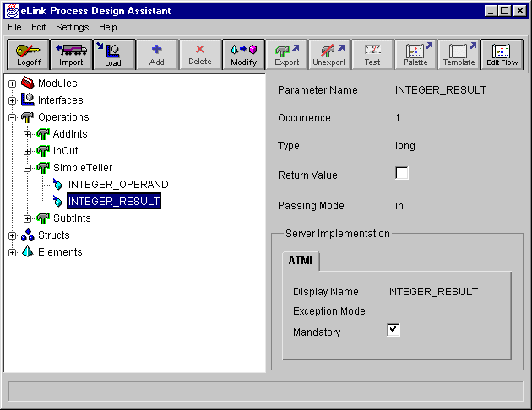Click the Modify toolbar button

coord(243,55)
